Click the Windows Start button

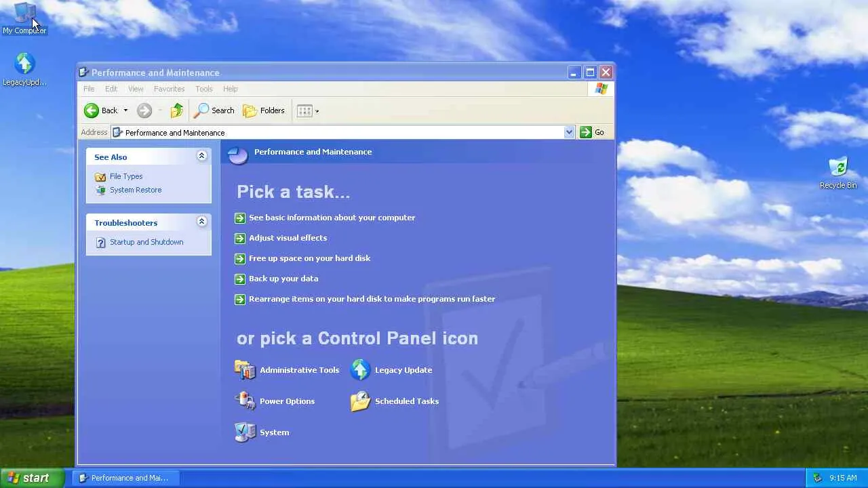pos(33,478)
